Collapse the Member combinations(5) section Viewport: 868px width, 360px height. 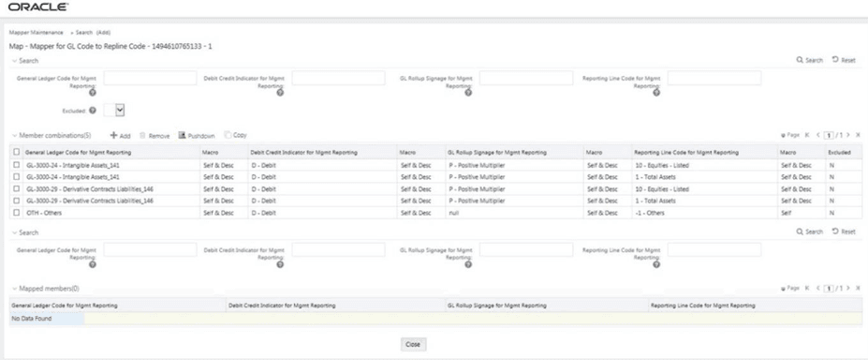pyautogui.click(x=14, y=135)
